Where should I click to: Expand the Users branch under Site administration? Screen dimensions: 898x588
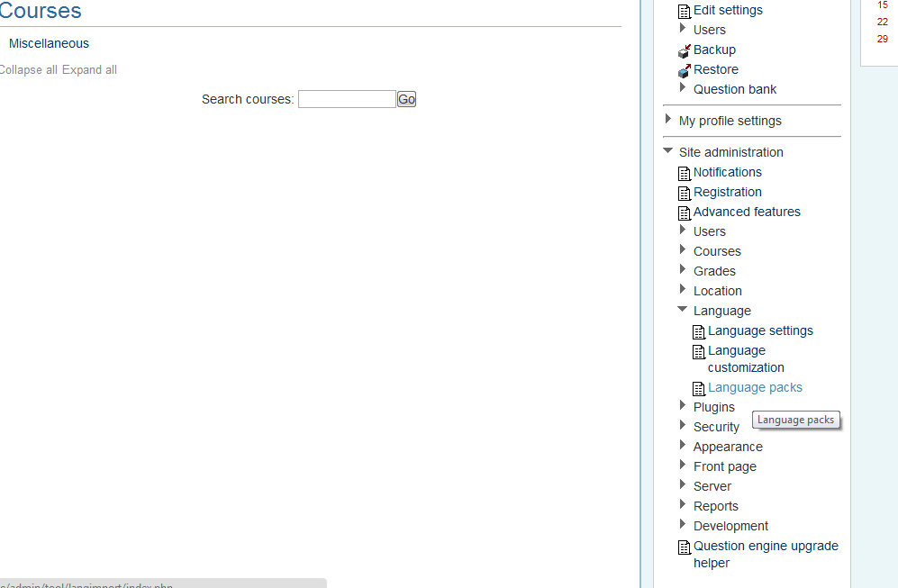point(683,230)
